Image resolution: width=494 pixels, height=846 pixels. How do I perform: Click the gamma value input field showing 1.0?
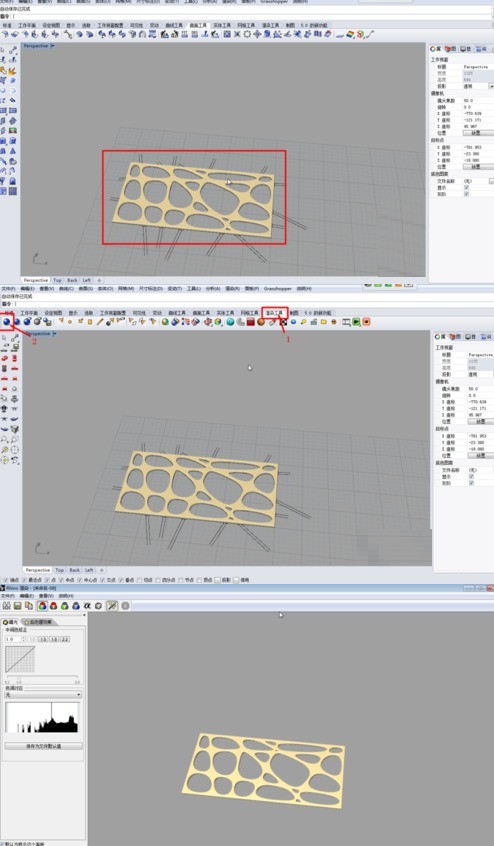(13, 639)
